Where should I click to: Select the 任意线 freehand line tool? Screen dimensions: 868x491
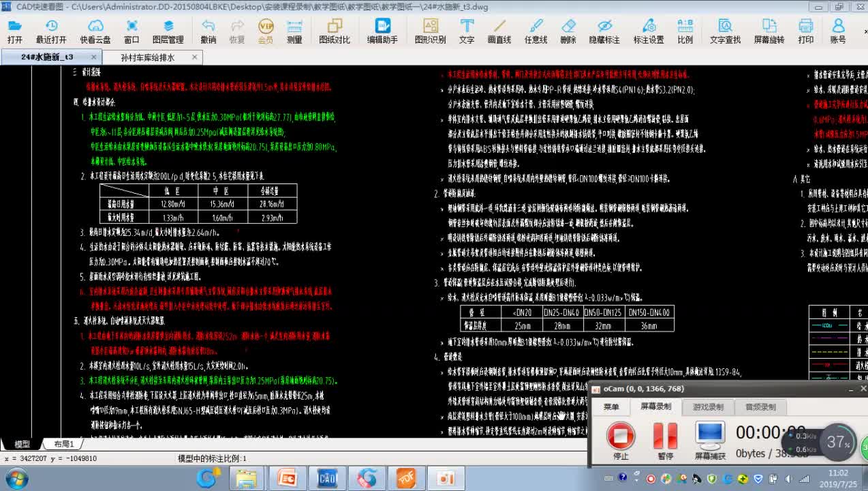tap(536, 31)
